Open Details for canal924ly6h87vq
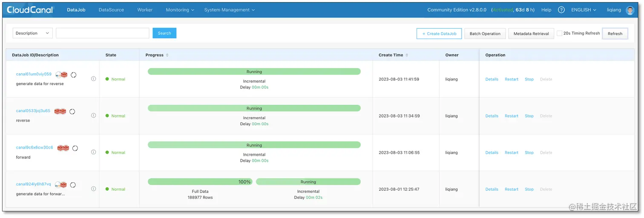This screenshot has width=644, height=218. tap(492, 189)
